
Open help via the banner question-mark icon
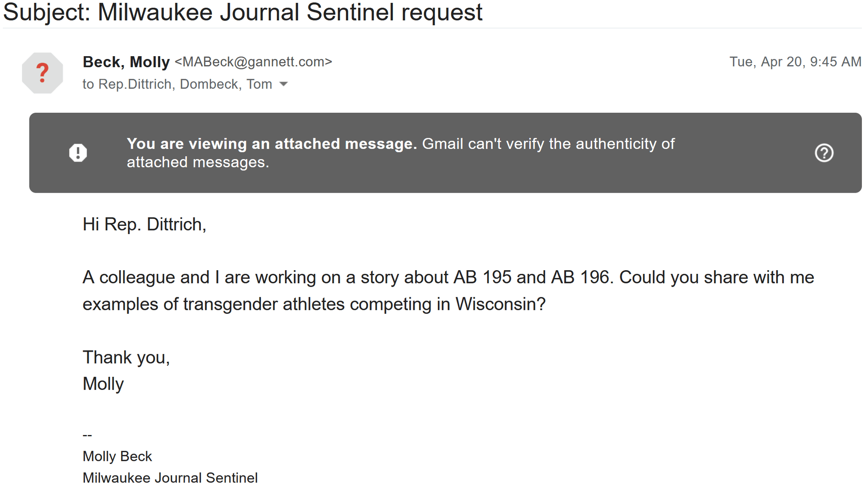pos(824,153)
